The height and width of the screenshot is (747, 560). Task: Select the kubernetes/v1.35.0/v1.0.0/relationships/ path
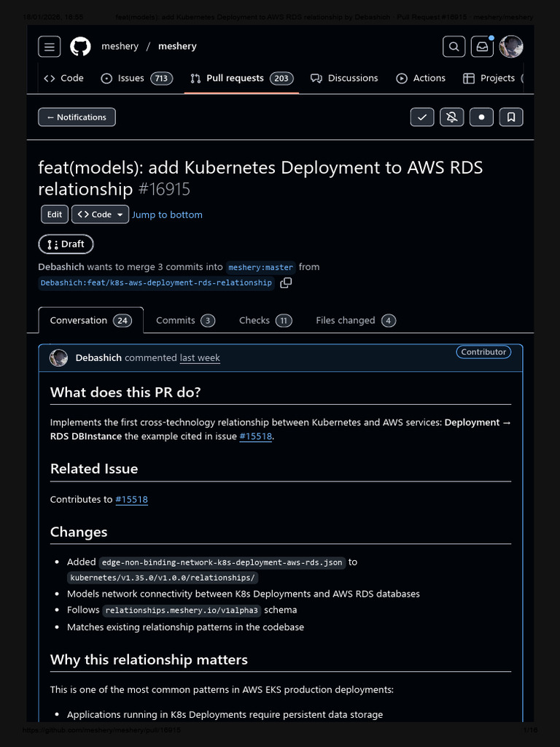pyautogui.click(x=163, y=578)
